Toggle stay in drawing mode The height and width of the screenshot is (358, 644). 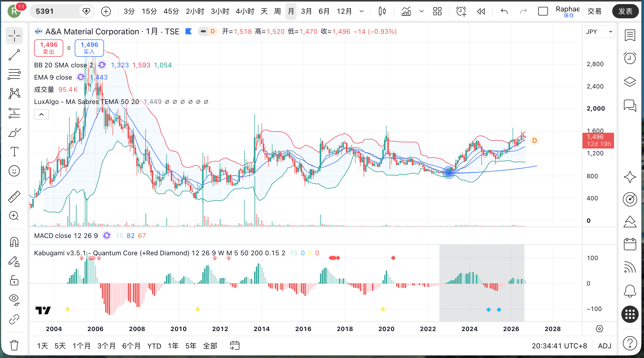[x=14, y=261]
